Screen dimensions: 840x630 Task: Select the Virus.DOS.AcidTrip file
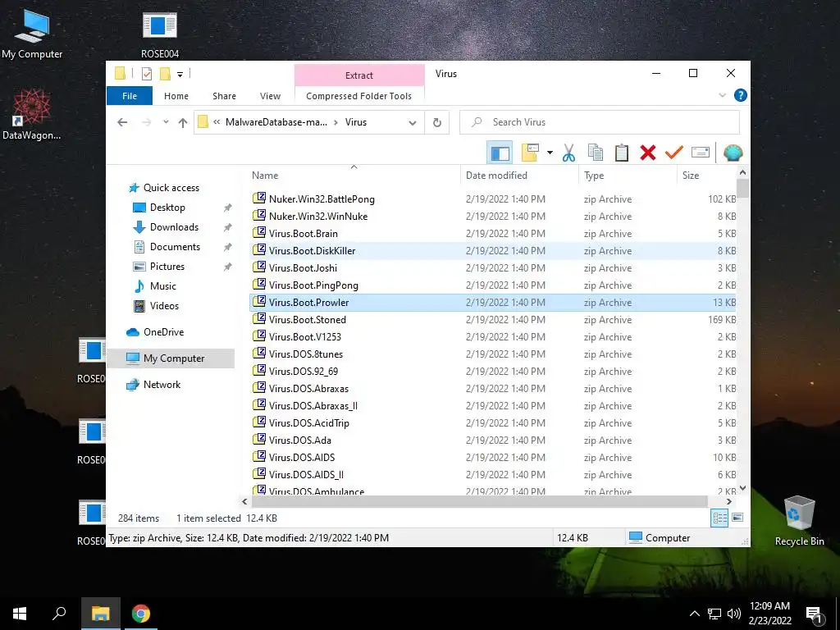click(x=309, y=423)
